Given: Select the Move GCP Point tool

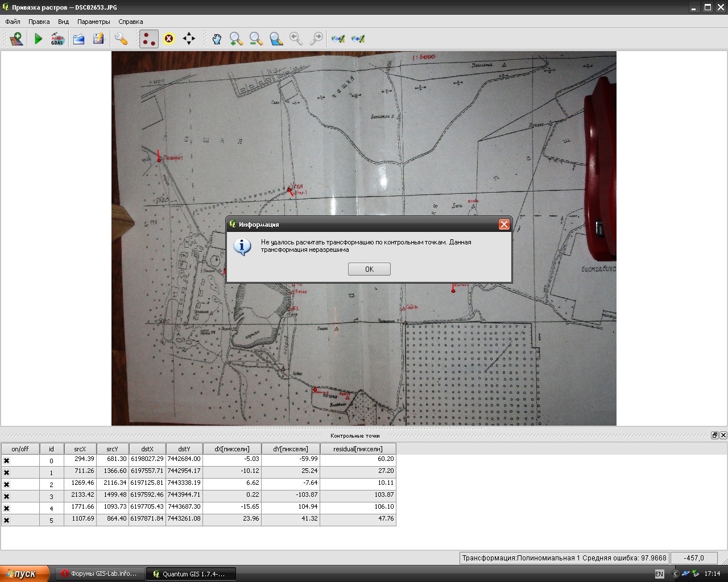Looking at the screenshot, I should coord(189,39).
